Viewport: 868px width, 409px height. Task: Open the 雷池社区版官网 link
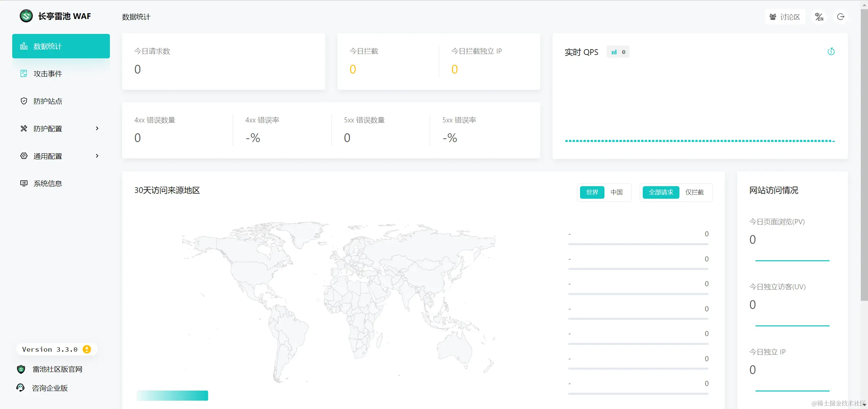[x=57, y=369]
